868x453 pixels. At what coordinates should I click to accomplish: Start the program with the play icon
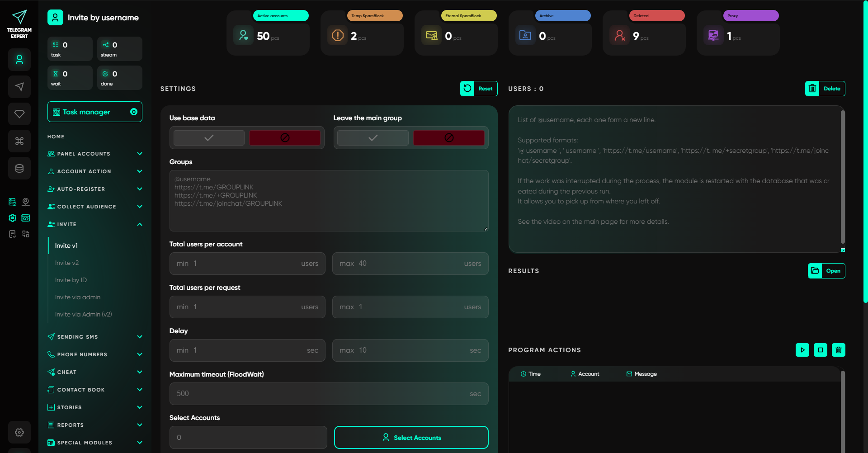802,350
